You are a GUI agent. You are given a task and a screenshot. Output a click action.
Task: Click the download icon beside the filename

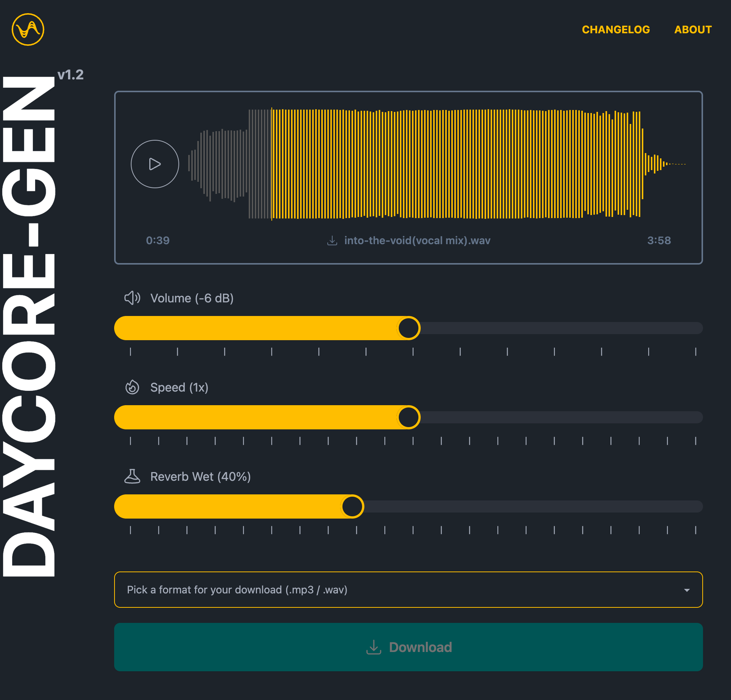pos(332,240)
